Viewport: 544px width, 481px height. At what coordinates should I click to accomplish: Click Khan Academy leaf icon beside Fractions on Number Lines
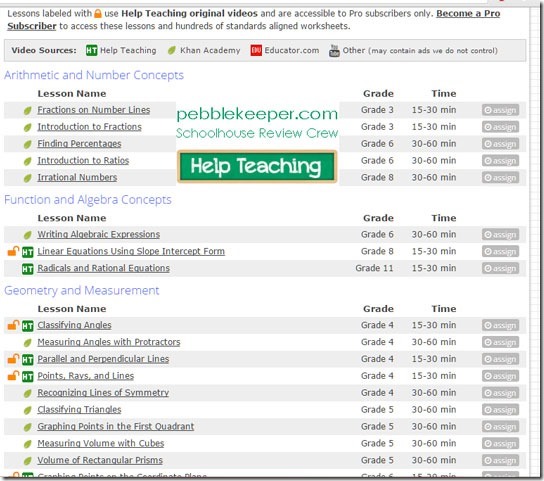pos(27,111)
